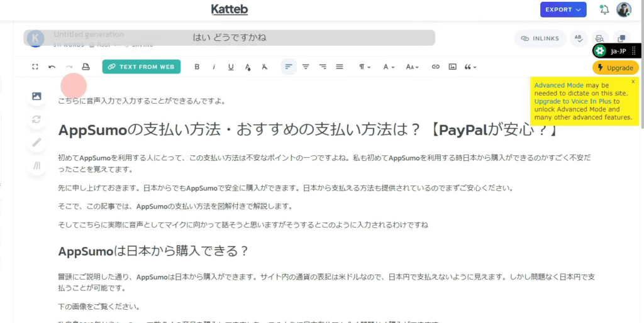The height and width of the screenshot is (323, 644).
Task: Undo the last edit
Action: 52,67
